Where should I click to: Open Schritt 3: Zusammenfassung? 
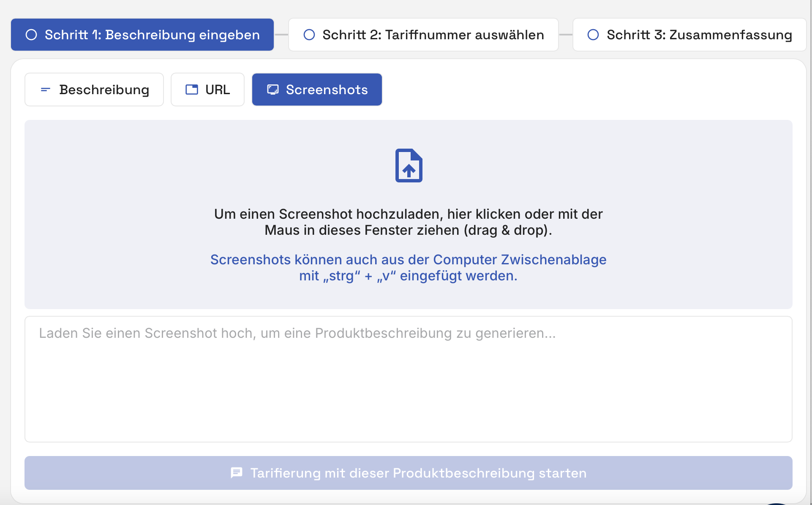click(699, 35)
